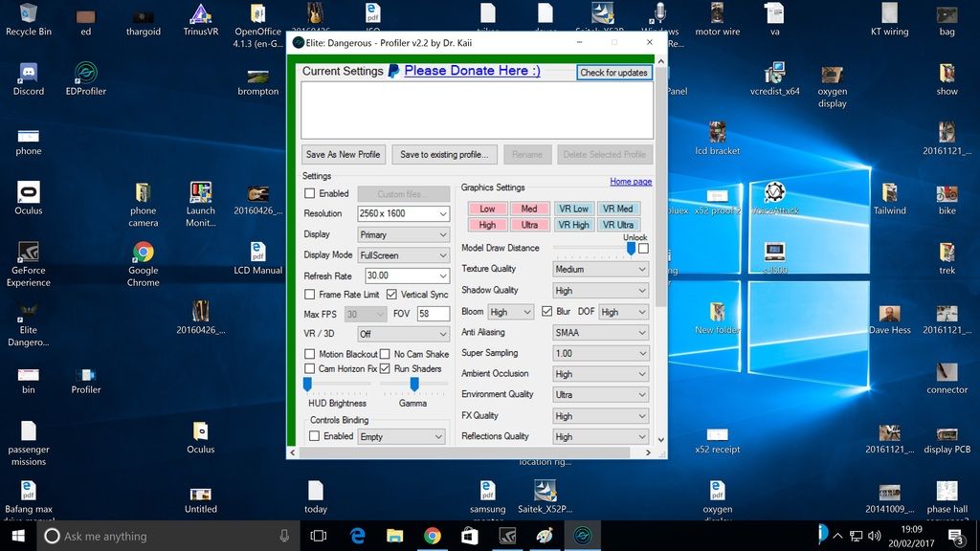
Task: Check the No Cam Shake option
Action: 385,354
